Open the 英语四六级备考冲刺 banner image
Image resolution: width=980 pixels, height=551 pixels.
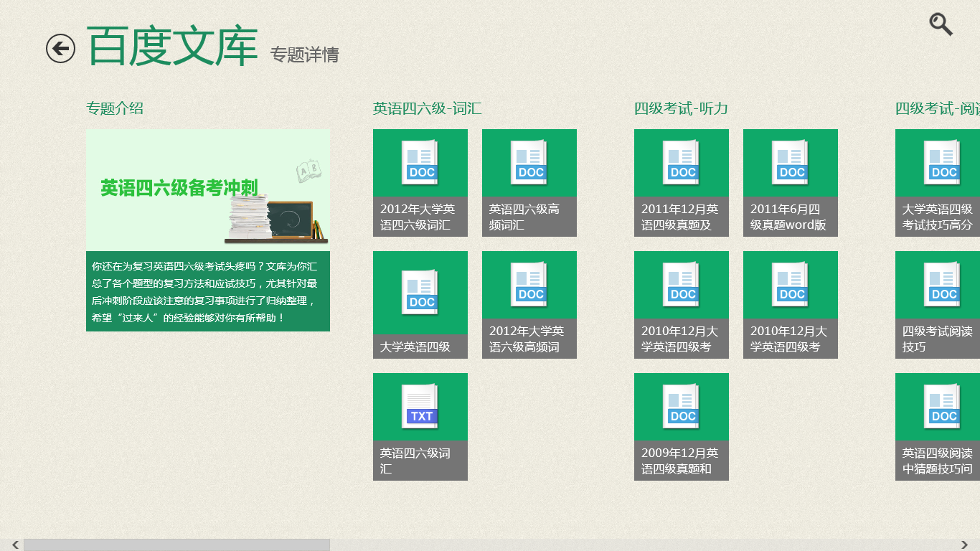[208, 190]
